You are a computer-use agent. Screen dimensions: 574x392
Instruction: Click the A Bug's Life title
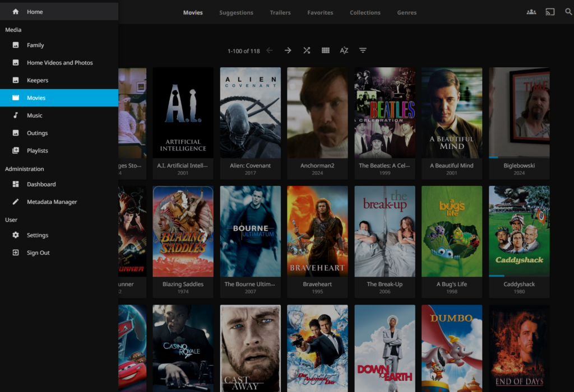(x=452, y=284)
